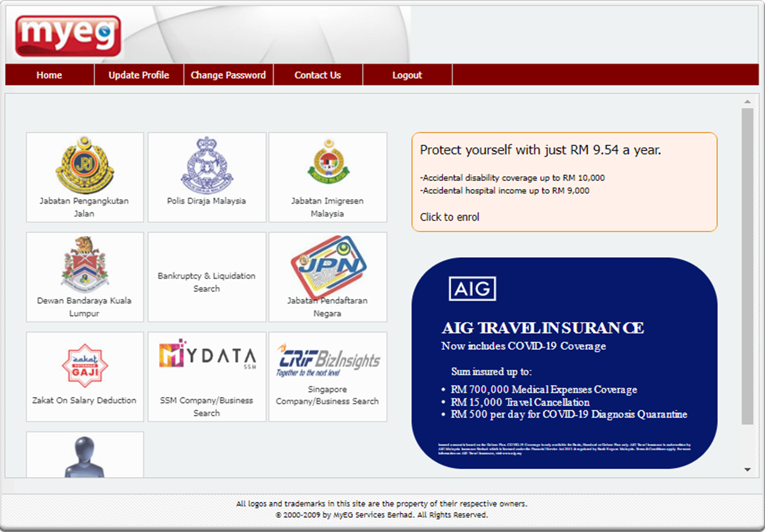The width and height of the screenshot is (765, 532).
Task: Open Update Profile menu item
Action: [x=139, y=75]
